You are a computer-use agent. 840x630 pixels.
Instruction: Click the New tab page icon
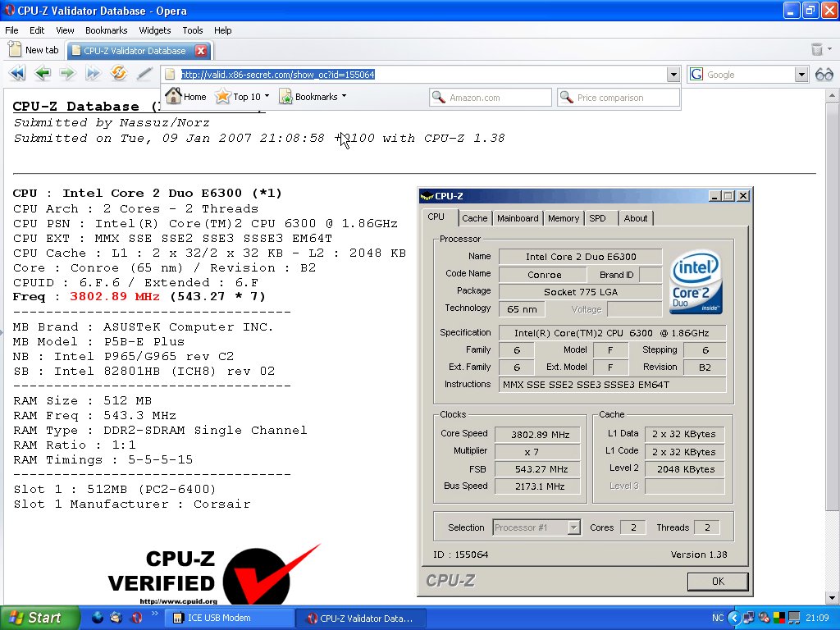15,50
